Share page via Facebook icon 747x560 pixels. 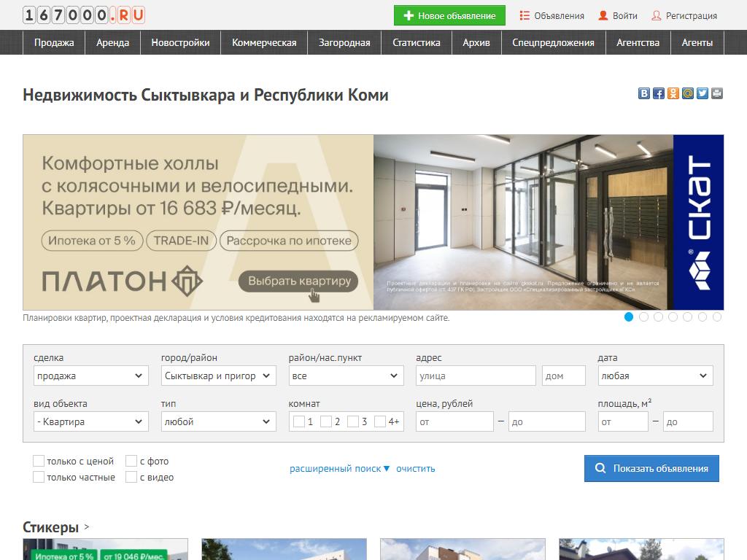(x=659, y=93)
